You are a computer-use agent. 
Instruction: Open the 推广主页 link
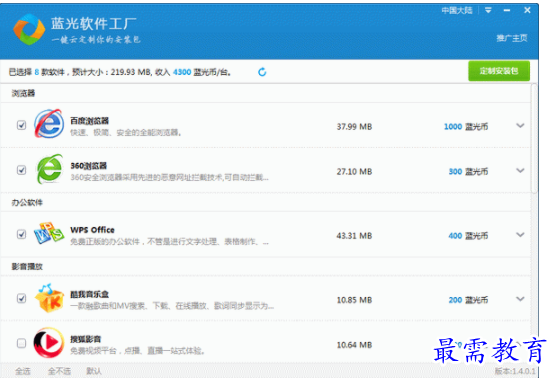[x=512, y=38]
